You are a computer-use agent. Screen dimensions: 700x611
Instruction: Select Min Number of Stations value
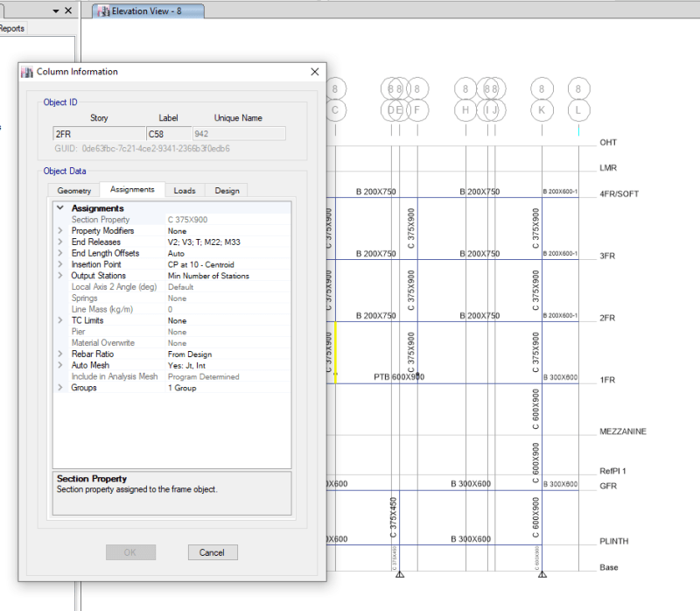coord(208,276)
